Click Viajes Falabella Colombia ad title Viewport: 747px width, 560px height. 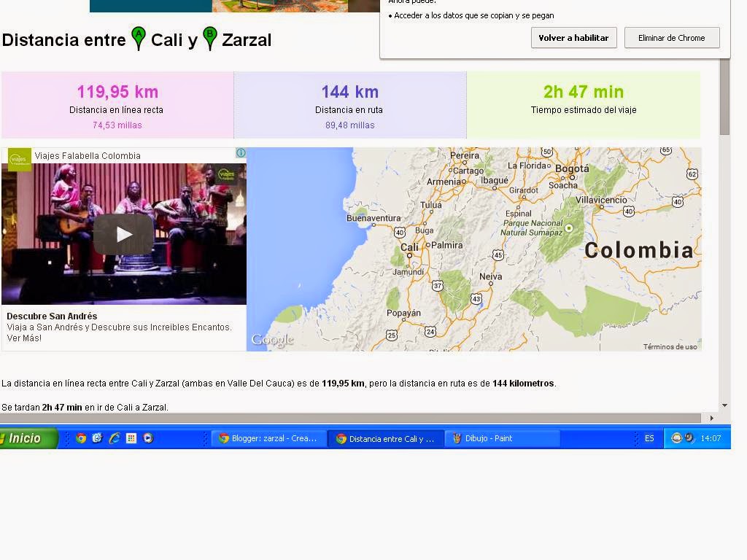click(x=88, y=156)
